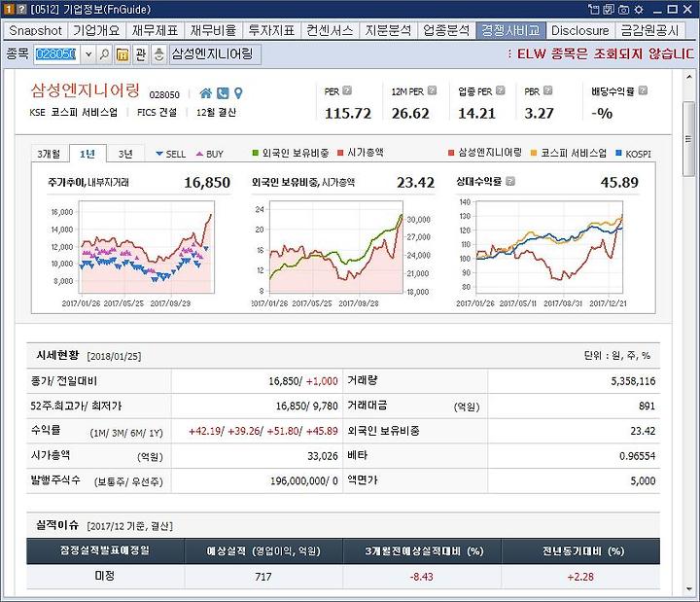Click the title bar question mark icon

tap(21, 9)
